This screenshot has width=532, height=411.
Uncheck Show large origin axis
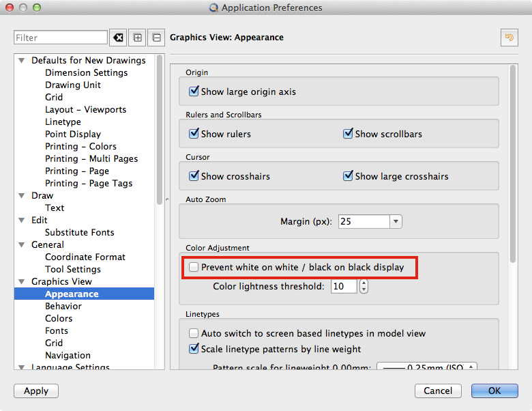coord(194,91)
